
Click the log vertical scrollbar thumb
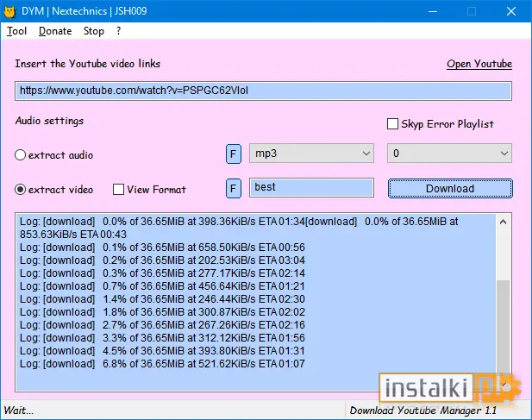pos(504,328)
